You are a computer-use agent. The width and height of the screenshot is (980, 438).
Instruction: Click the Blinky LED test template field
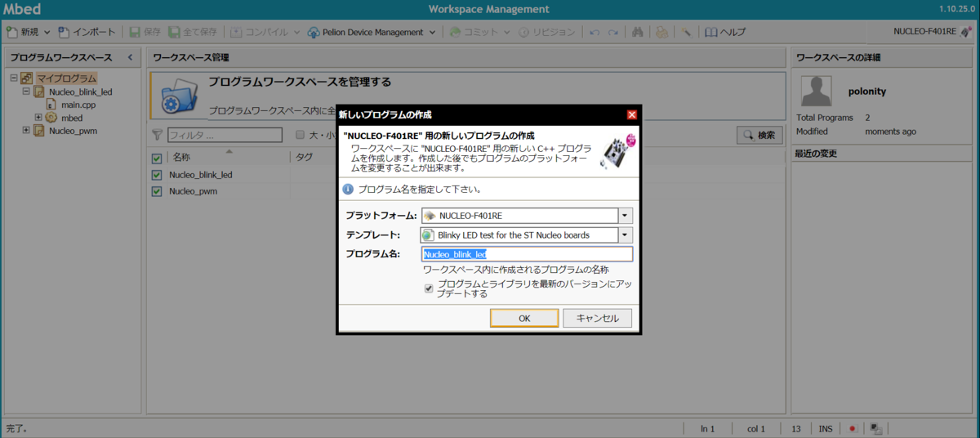(519, 235)
